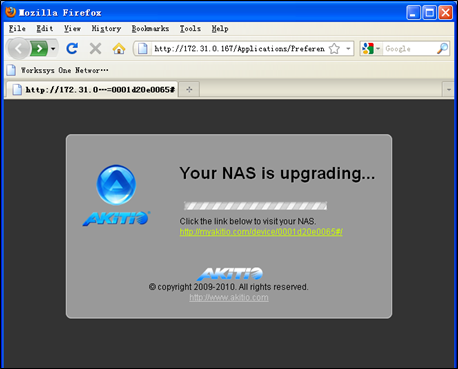Open the View menu
This screenshot has height=369, width=458.
72,29
